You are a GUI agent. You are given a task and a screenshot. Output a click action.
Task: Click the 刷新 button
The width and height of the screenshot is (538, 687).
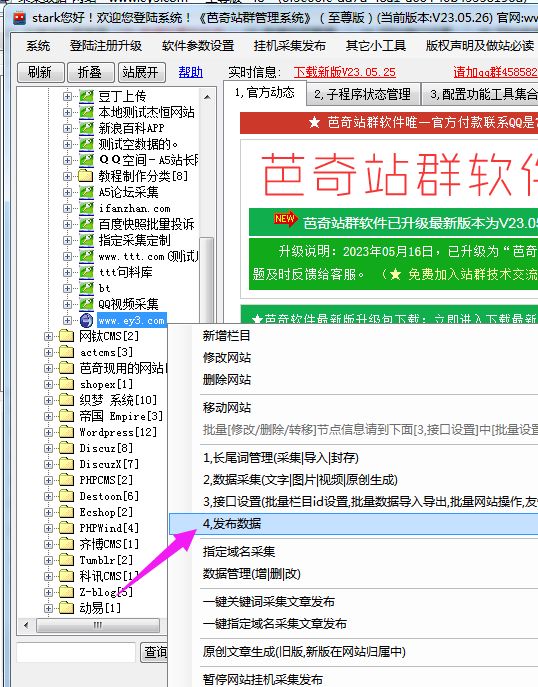coord(41,72)
